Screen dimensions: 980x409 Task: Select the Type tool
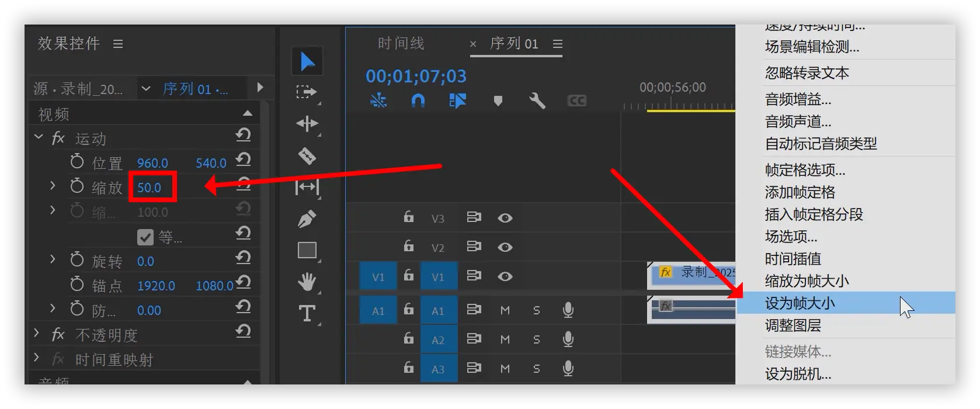click(x=307, y=314)
